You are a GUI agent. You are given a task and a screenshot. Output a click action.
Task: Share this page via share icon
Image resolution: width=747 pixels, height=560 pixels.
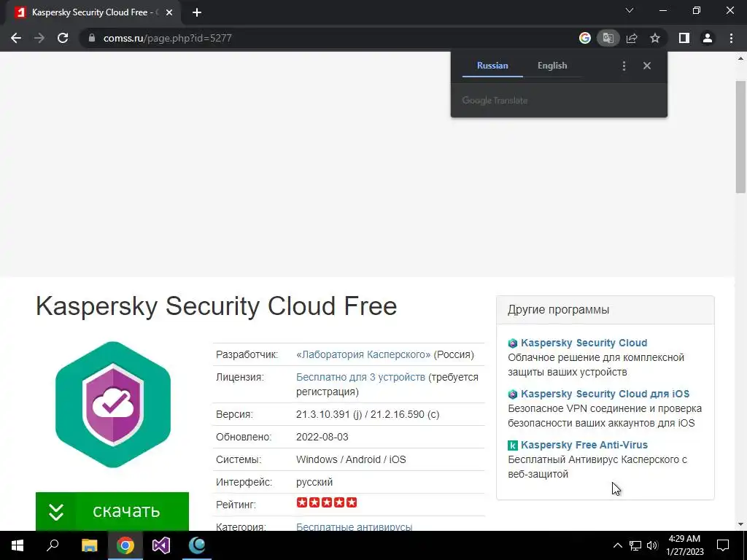coord(632,38)
